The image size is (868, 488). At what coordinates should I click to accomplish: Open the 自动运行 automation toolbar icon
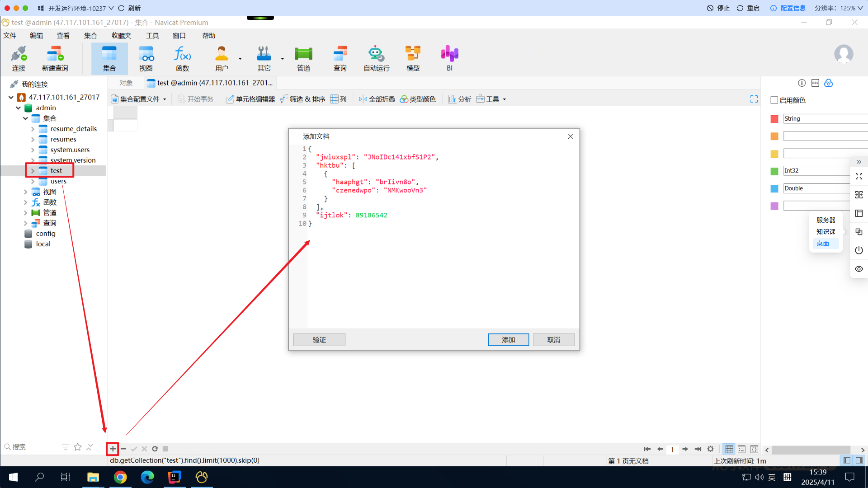tap(377, 59)
